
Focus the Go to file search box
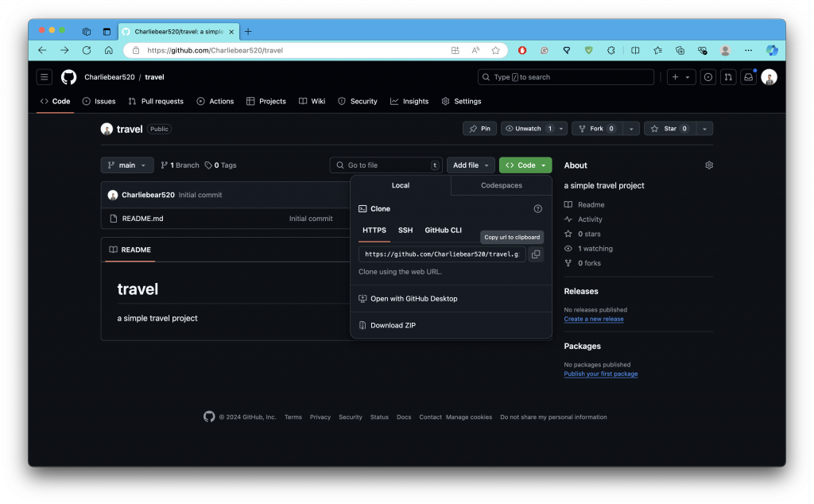coord(386,165)
